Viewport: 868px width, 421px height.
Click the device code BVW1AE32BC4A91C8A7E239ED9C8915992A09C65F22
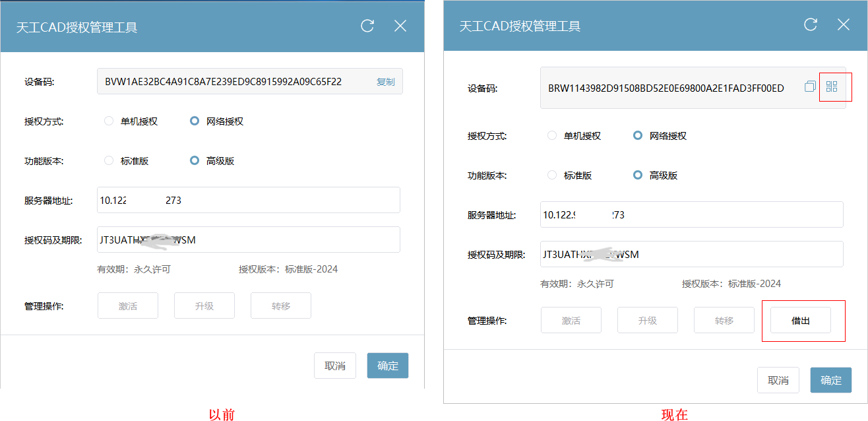click(x=224, y=82)
